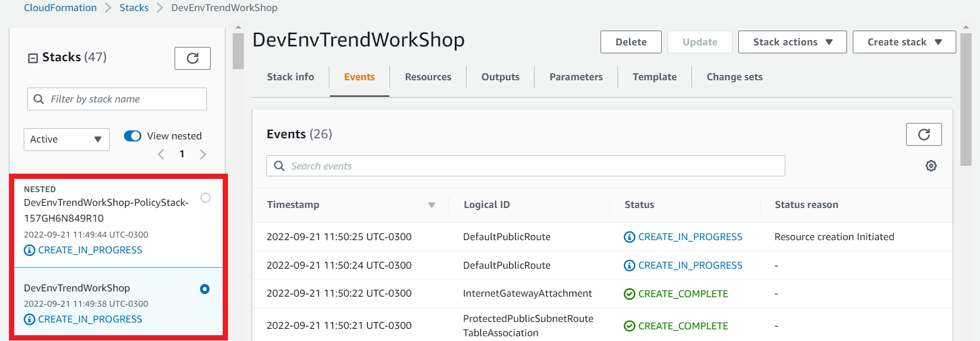Open the Active status filter dropdown
The image size is (980, 341).
(x=66, y=139)
